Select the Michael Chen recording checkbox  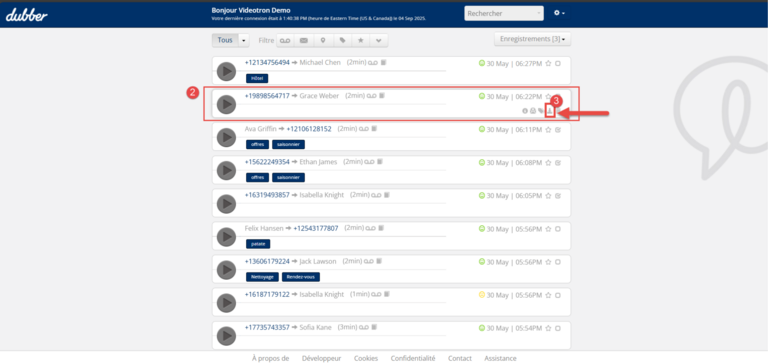pyautogui.click(x=558, y=63)
